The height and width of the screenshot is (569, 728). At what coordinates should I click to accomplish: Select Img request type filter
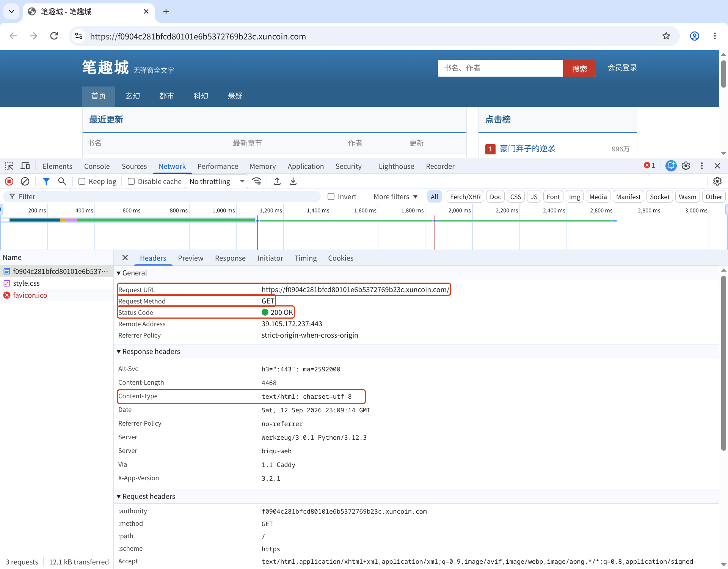(574, 196)
